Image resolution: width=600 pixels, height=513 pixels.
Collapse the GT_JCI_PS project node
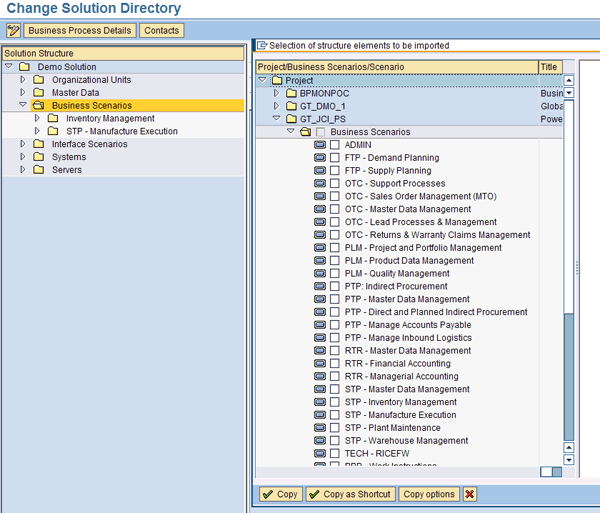pos(278,119)
